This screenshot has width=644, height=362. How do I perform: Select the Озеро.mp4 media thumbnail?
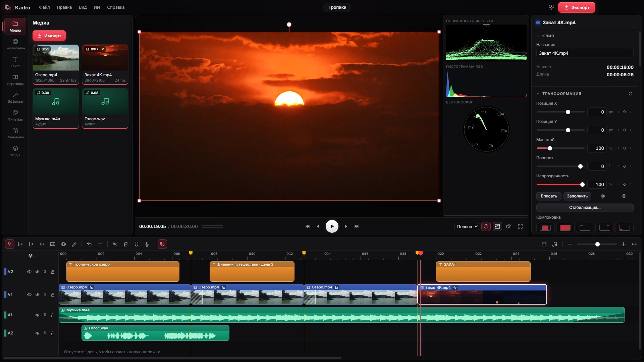56,64
